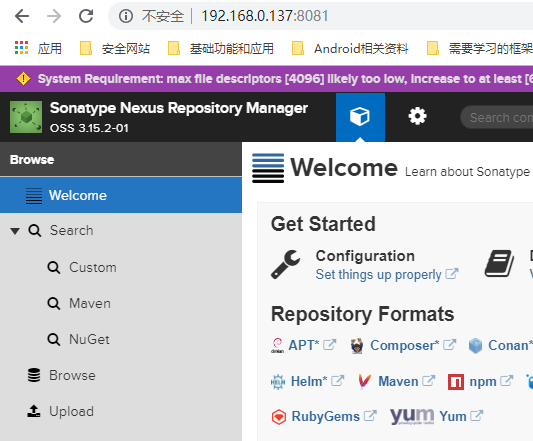This screenshot has width=533, height=441.
Task: Open the RubyGems format link
Action: click(x=324, y=417)
